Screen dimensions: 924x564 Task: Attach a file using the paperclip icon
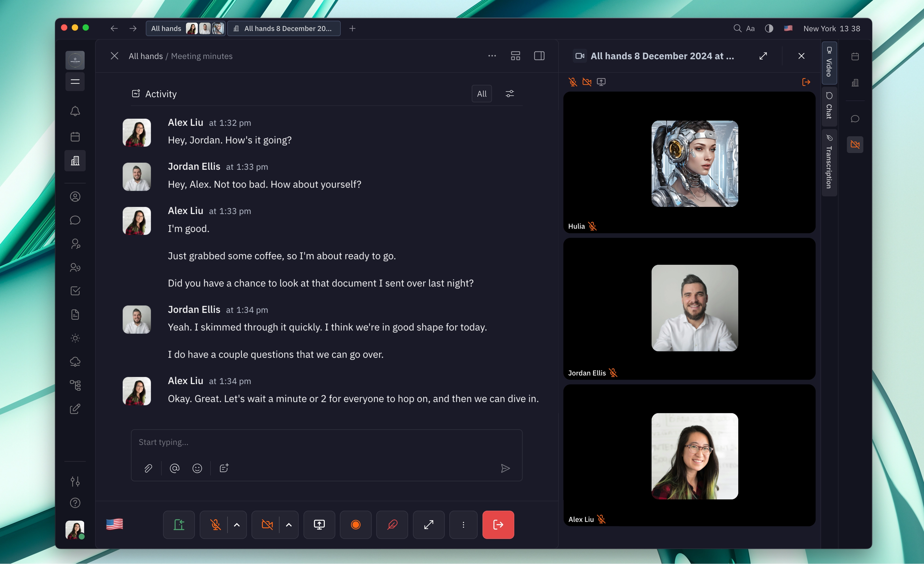(x=148, y=468)
